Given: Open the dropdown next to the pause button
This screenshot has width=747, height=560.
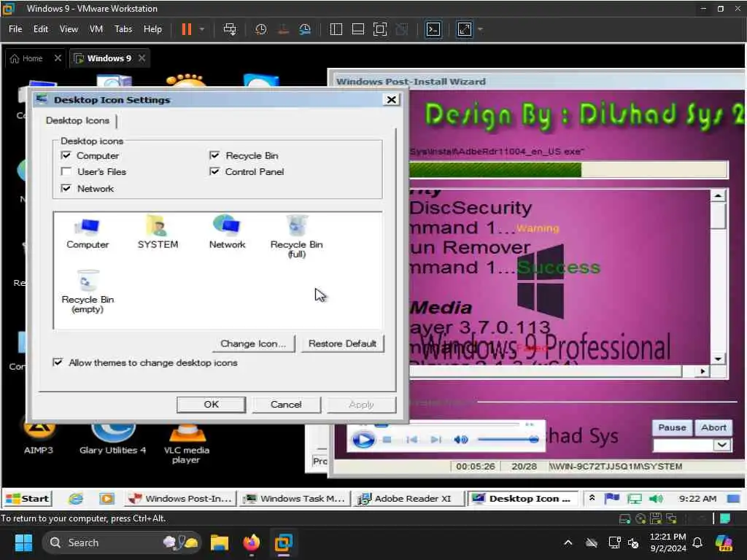Looking at the screenshot, I should point(202,29).
